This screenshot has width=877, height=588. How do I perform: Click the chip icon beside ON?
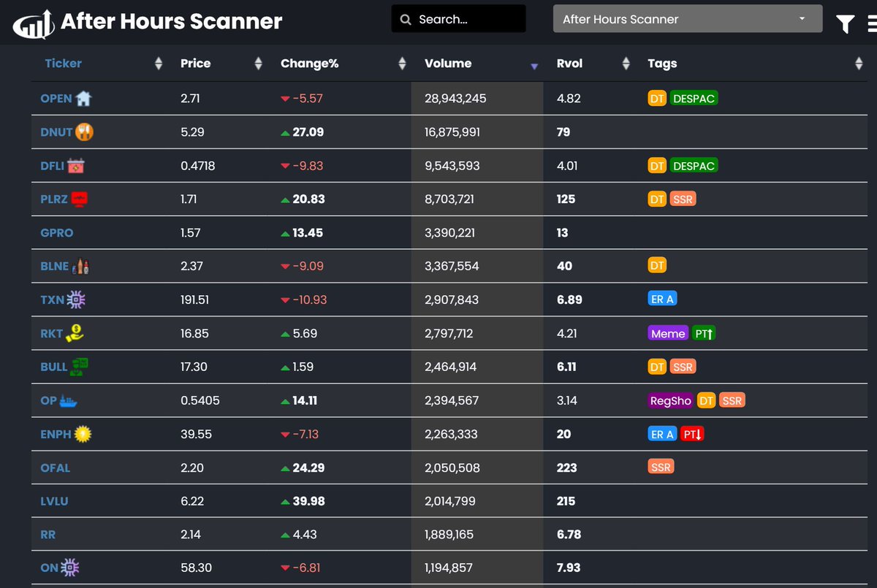[x=69, y=568]
